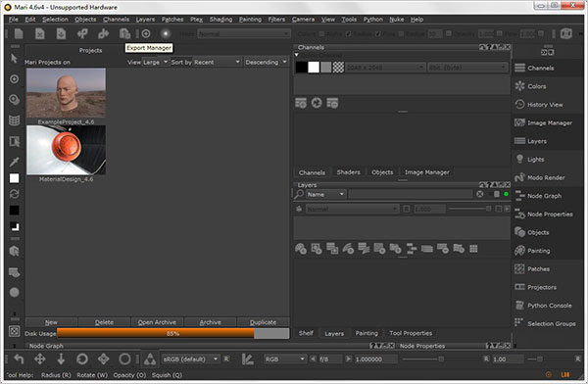
Task: Open the File menu
Action: click(x=13, y=20)
